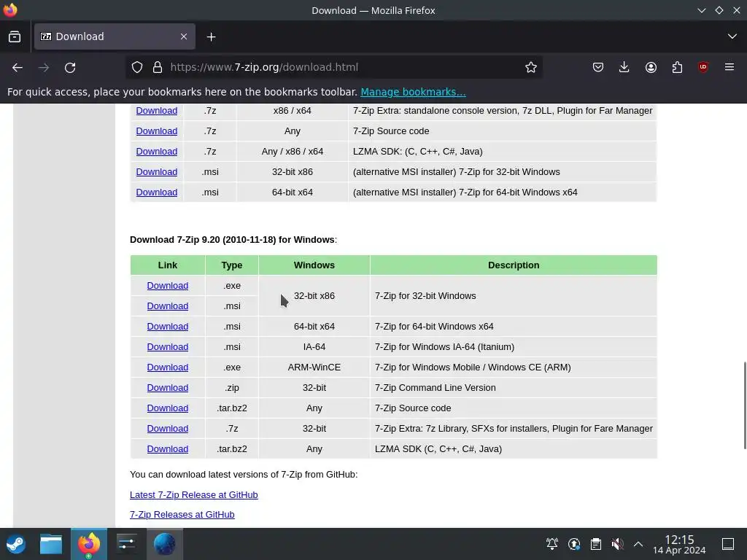The image size is (747, 560).
Task: Download 7-Zip Source code .7z (Any)
Action: click(157, 131)
